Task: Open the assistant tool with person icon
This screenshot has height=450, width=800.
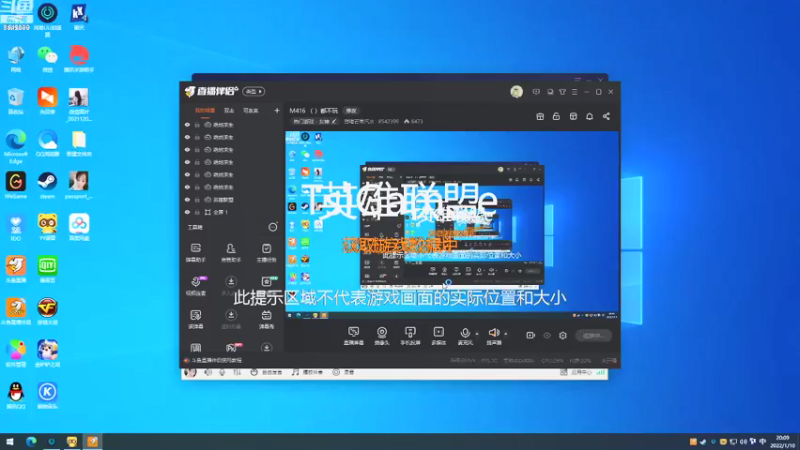Action: click(231, 253)
